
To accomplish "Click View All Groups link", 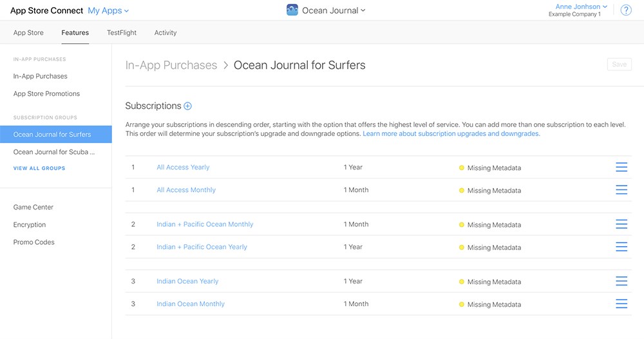I will tap(39, 168).
